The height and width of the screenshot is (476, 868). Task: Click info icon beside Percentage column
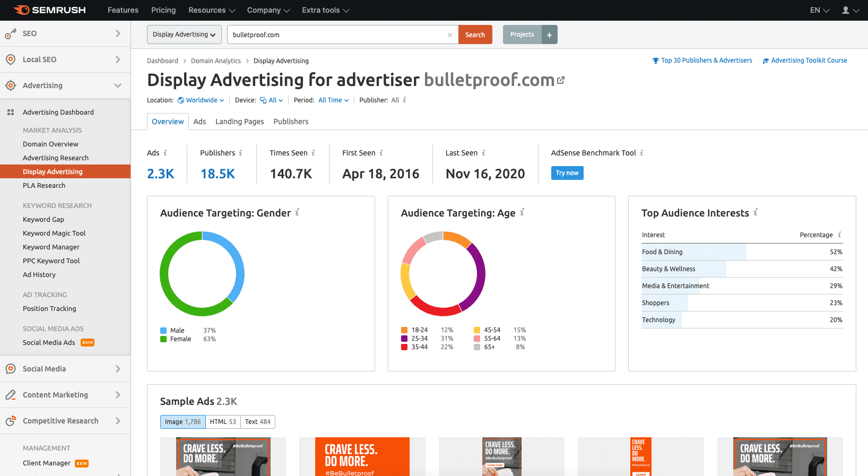coord(839,235)
